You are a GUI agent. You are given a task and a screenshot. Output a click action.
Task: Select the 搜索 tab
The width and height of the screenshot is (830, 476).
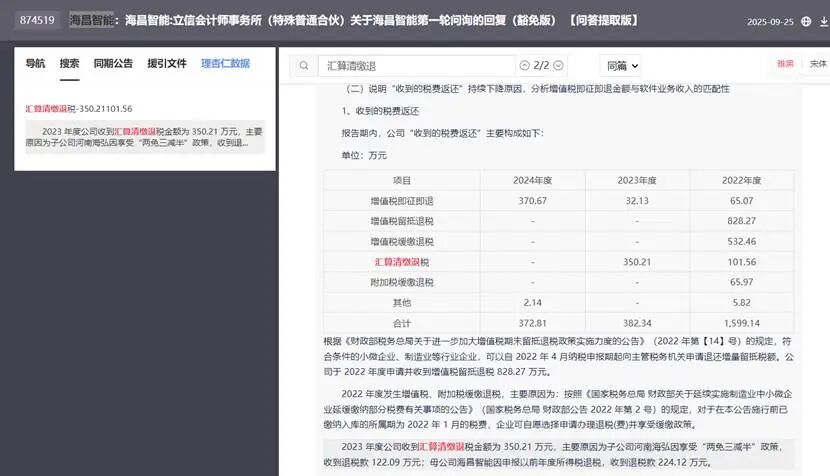69,64
